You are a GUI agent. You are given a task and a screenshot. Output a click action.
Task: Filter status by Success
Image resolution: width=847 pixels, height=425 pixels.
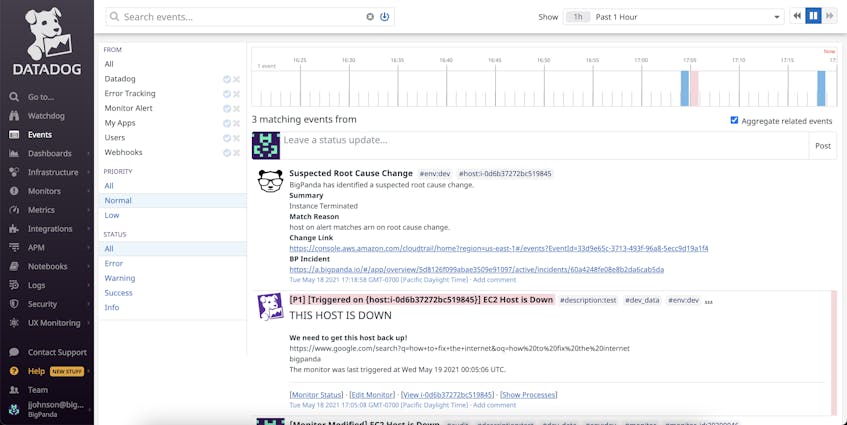(x=118, y=293)
